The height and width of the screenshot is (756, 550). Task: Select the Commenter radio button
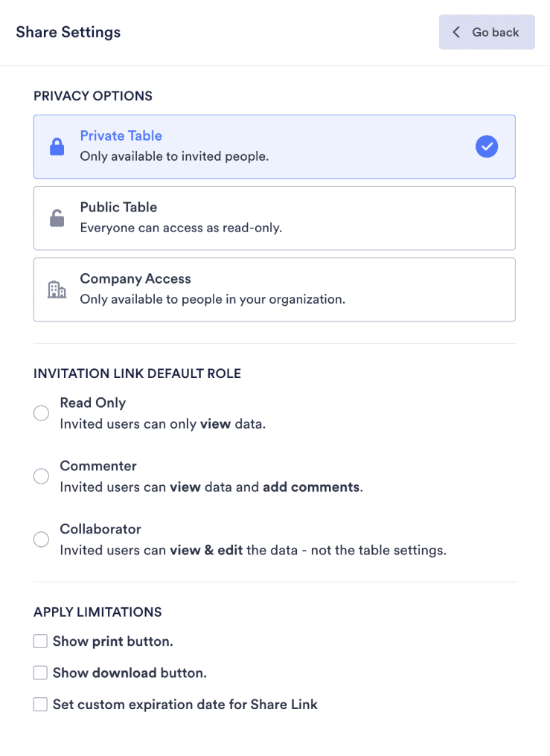coord(41,476)
